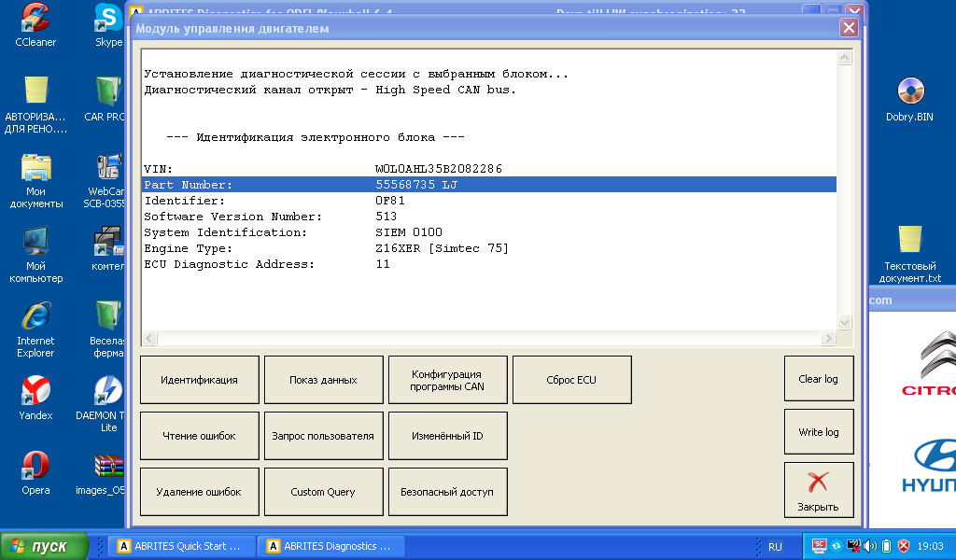The width and height of the screenshot is (956, 560).
Task: Close the Модуль управления двигателем dialog
Action: [849, 27]
